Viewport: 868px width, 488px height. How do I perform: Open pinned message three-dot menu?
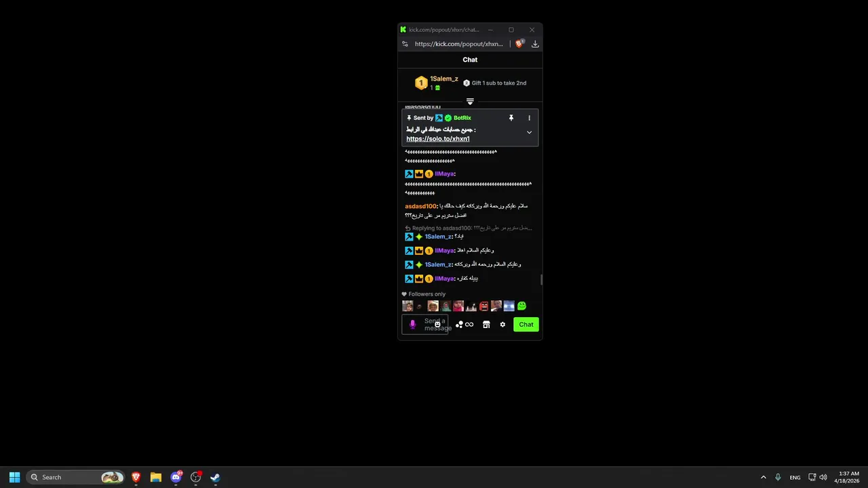tap(530, 118)
